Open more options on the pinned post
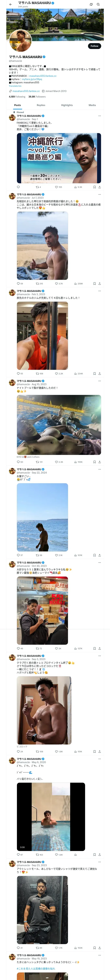 [x=99, y=116]
